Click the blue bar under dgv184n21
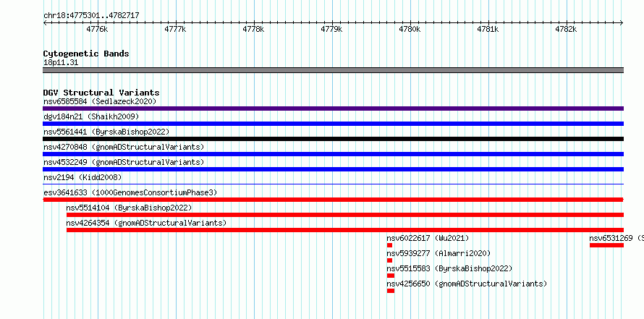 point(333,124)
